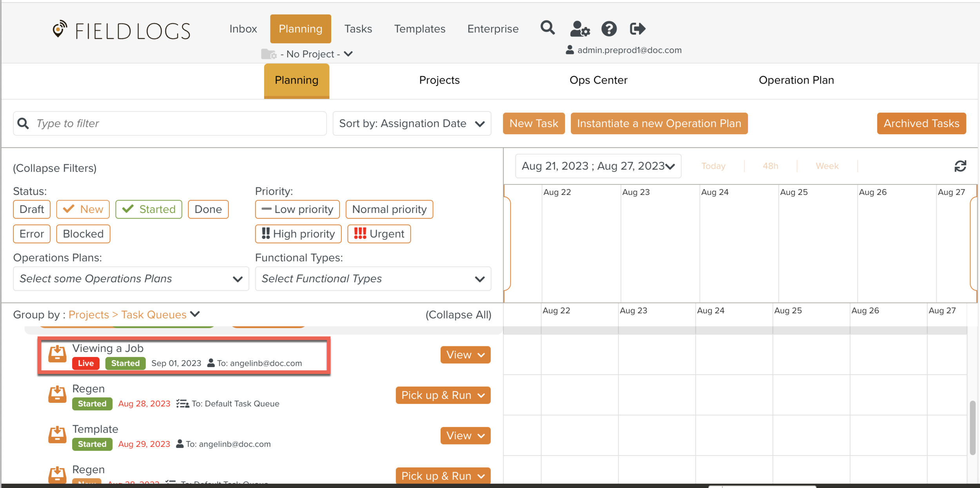Click the FieldLogs logo icon
The height and width of the screenshot is (488, 980).
[x=60, y=29]
